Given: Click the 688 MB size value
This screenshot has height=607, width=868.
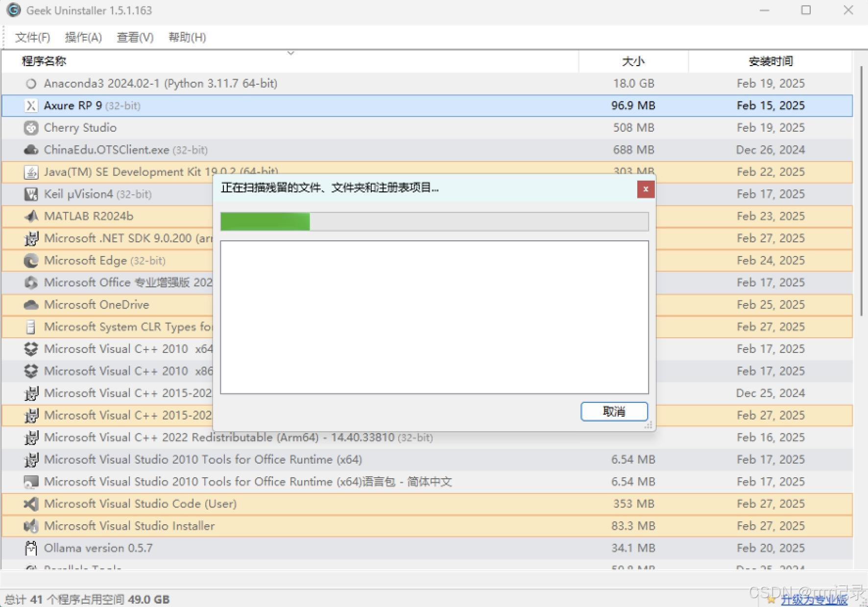Looking at the screenshot, I should (x=633, y=150).
